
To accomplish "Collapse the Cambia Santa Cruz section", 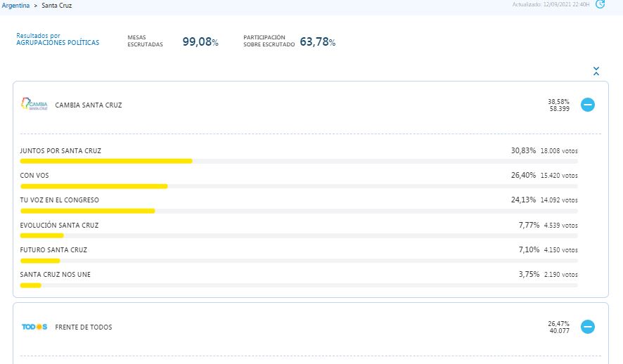I will pos(588,105).
